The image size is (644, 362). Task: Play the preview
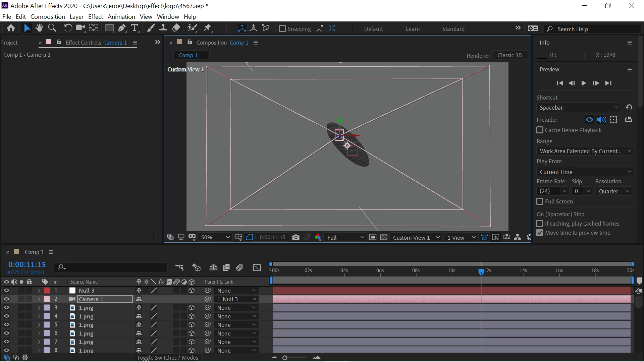[584, 83]
